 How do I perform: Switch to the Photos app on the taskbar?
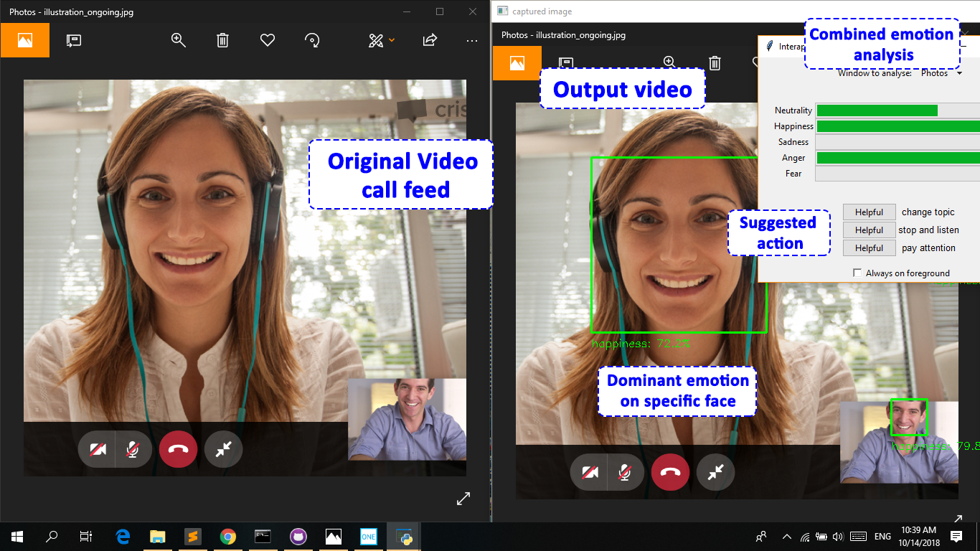point(334,537)
